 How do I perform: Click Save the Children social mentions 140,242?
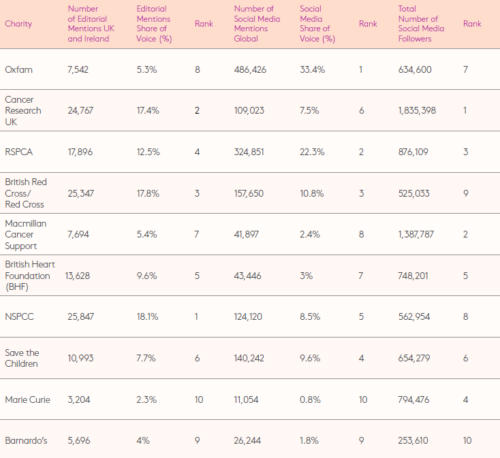tap(249, 358)
